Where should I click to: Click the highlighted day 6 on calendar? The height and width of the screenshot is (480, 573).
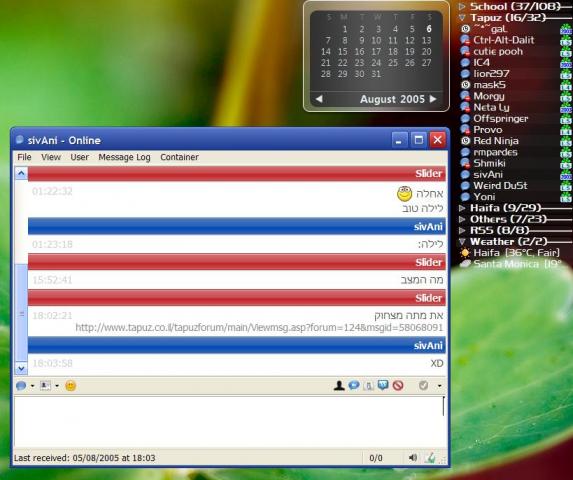click(x=429, y=29)
